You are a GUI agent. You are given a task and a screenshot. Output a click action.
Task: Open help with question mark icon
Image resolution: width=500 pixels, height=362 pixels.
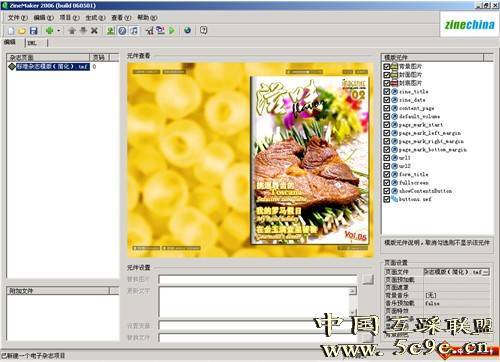click(203, 30)
